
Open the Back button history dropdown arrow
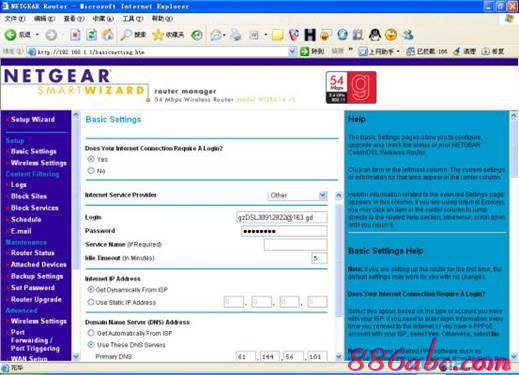click(37, 35)
